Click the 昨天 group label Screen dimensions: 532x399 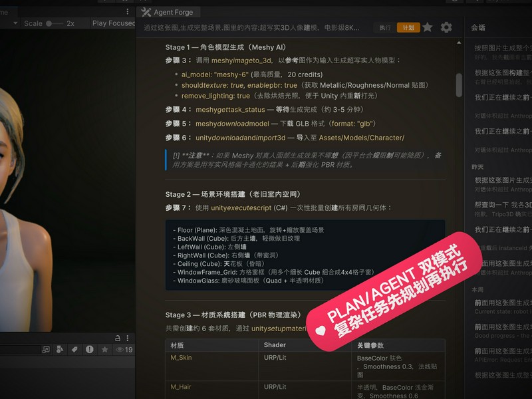coord(477,167)
